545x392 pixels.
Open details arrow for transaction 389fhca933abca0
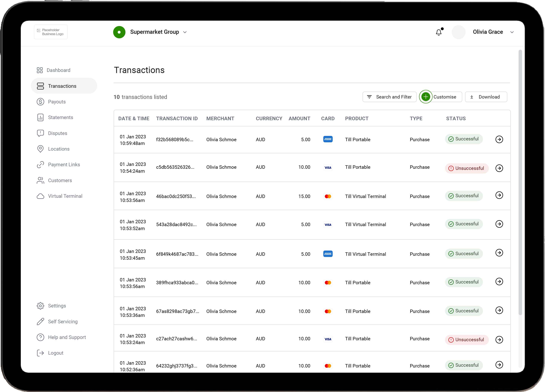coord(499,282)
